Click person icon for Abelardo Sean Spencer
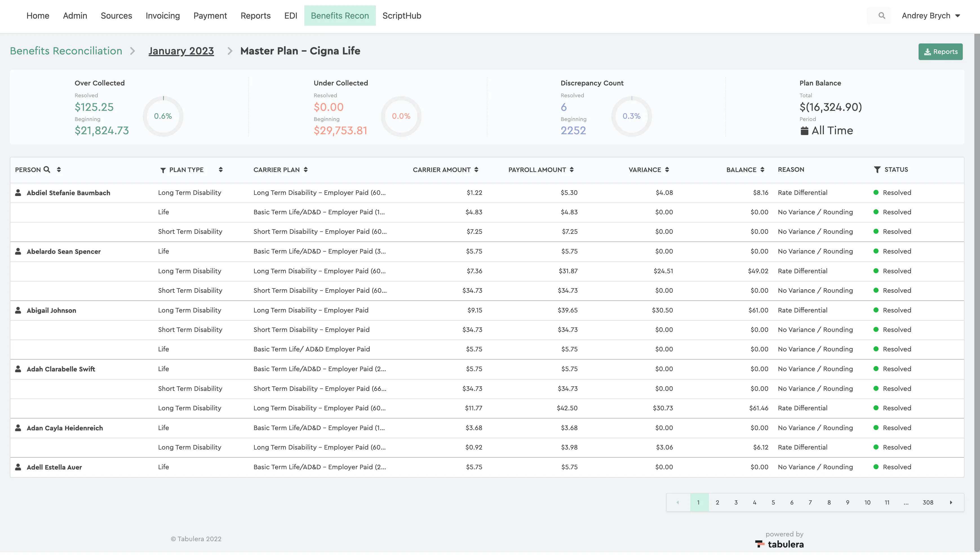The image size is (980, 555). coord(18,251)
